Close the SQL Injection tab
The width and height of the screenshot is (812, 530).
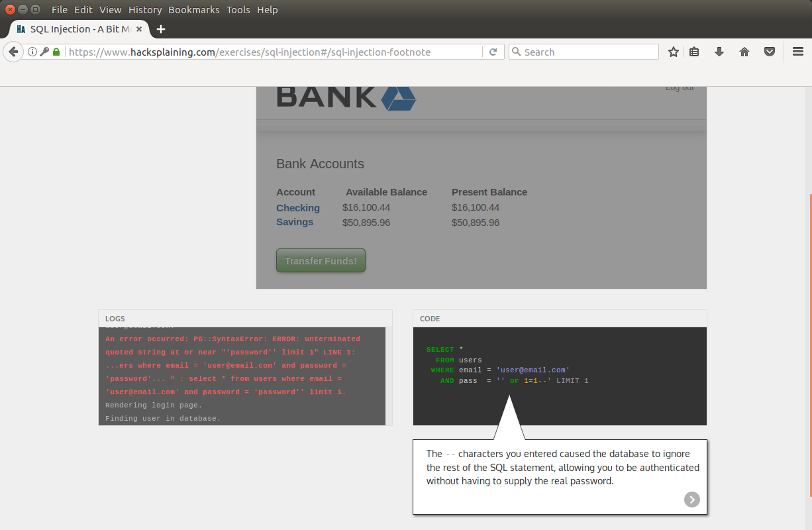point(139,29)
